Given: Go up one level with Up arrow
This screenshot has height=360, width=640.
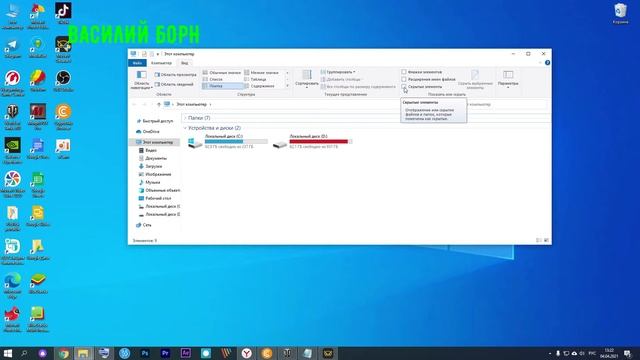Looking at the screenshot, I should click(x=158, y=104).
